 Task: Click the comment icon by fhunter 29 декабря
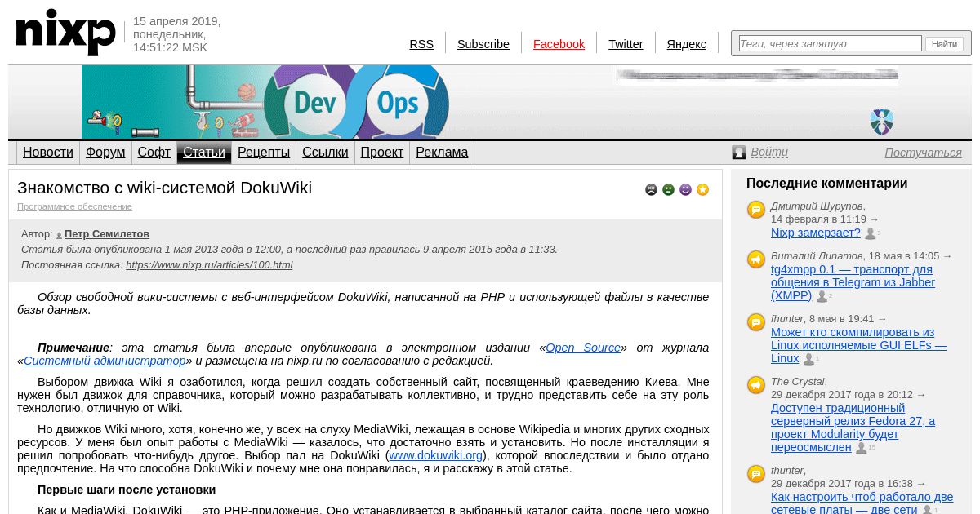click(756, 474)
